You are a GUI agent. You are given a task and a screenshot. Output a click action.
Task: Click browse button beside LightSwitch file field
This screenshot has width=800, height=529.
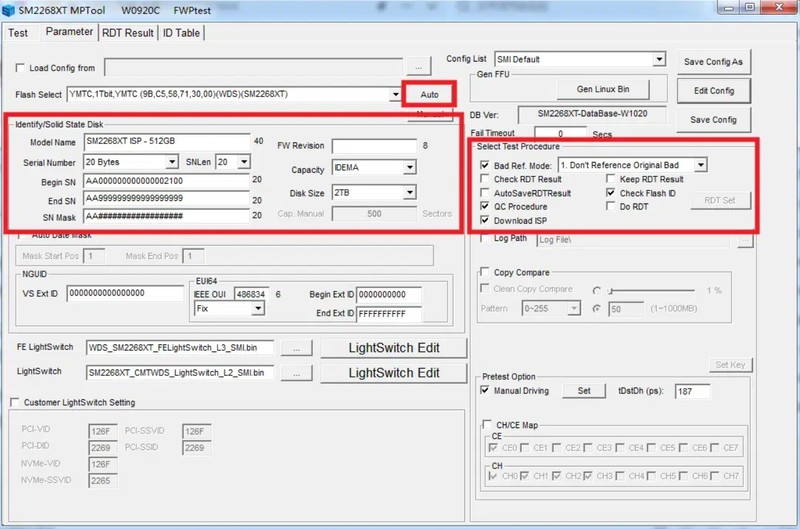[x=296, y=373]
